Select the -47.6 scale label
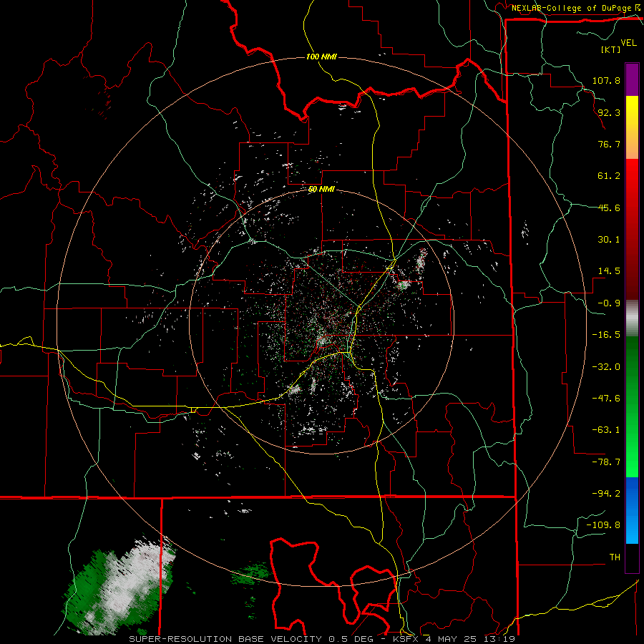This screenshot has height=644, width=644. 606,399
